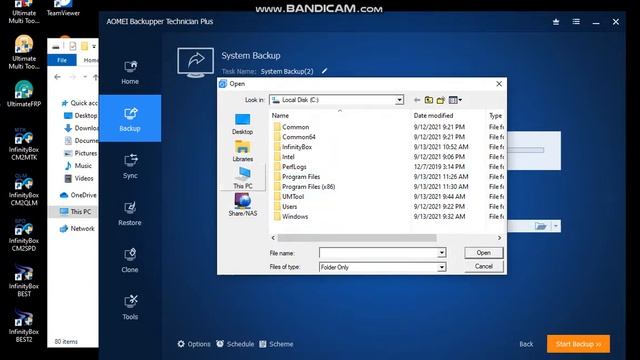
Task: Edit task name with pencil icon
Action: 324,71
